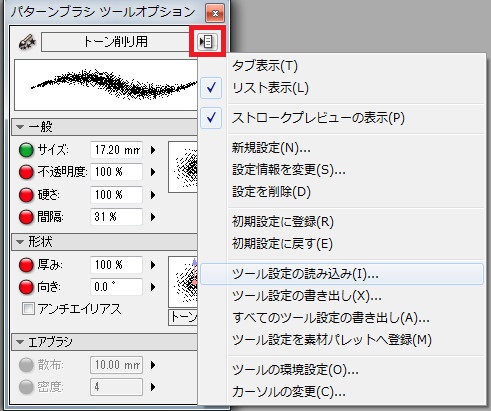The image size is (491, 411).
Task: Open the tool options menu icon
Action: pos(207,42)
